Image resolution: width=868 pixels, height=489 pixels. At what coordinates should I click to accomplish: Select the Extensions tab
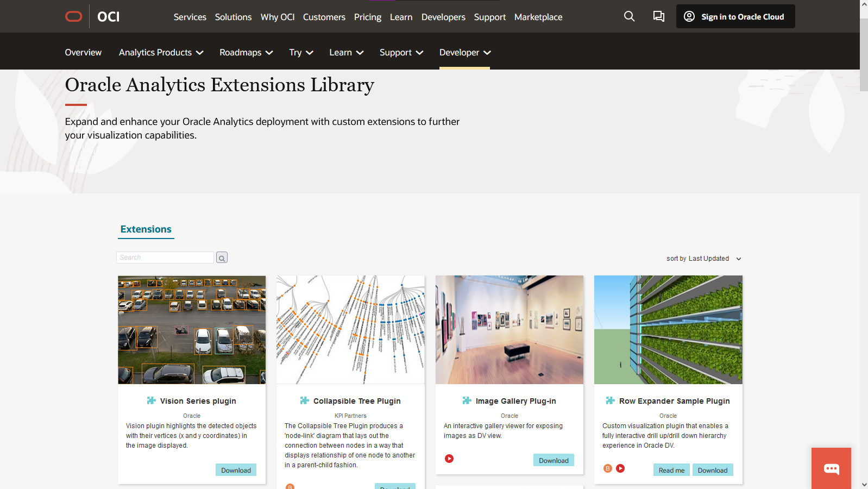point(146,229)
